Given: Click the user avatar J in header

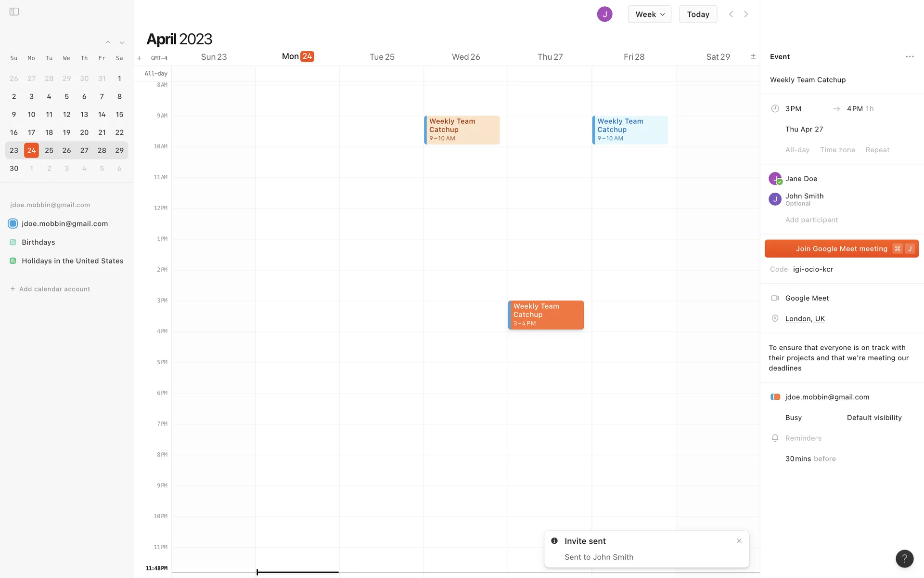Looking at the screenshot, I should tap(604, 14).
